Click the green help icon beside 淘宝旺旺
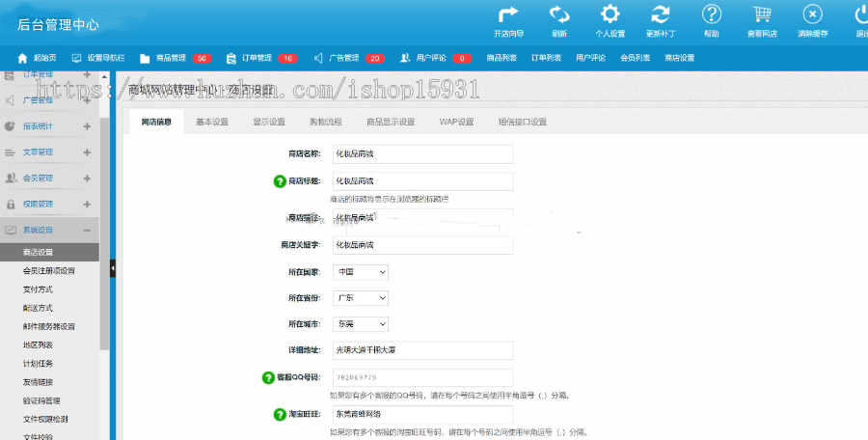868x440 pixels. pos(280,414)
